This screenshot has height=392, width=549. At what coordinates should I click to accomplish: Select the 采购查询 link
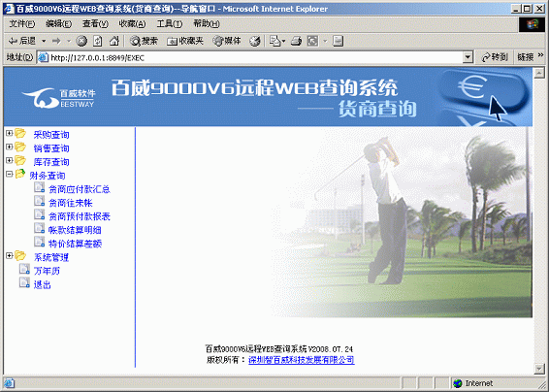point(51,135)
